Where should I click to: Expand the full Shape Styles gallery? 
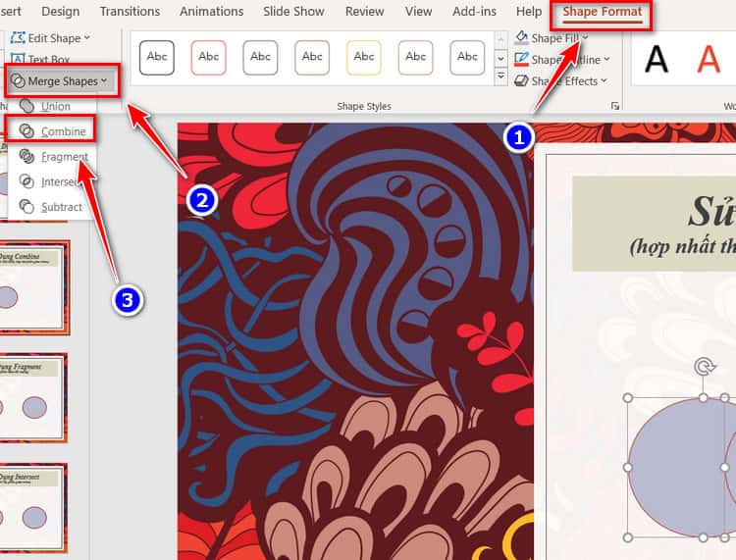pos(500,76)
